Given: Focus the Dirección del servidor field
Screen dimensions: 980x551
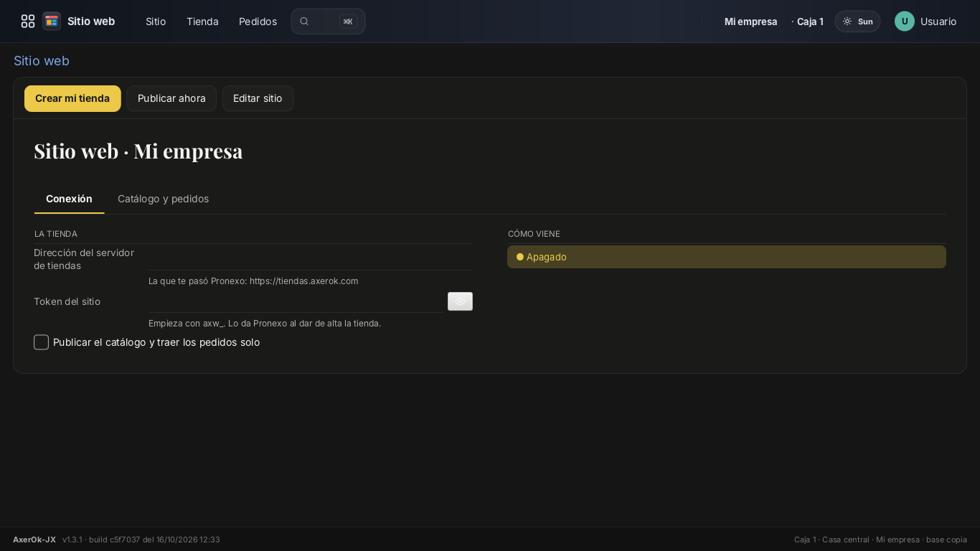Looking at the screenshot, I should tap(311, 258).
